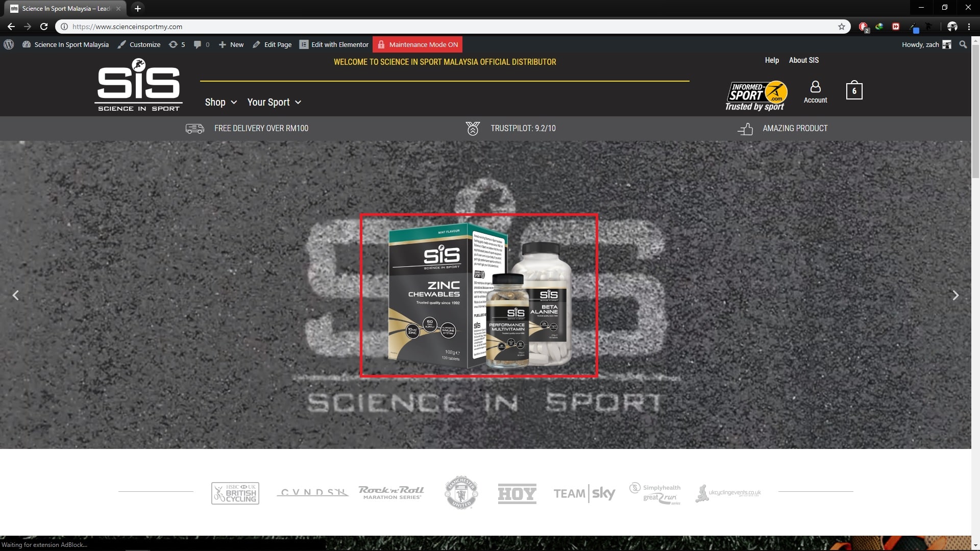Choose Edit with Elementor

click(334, 44)
